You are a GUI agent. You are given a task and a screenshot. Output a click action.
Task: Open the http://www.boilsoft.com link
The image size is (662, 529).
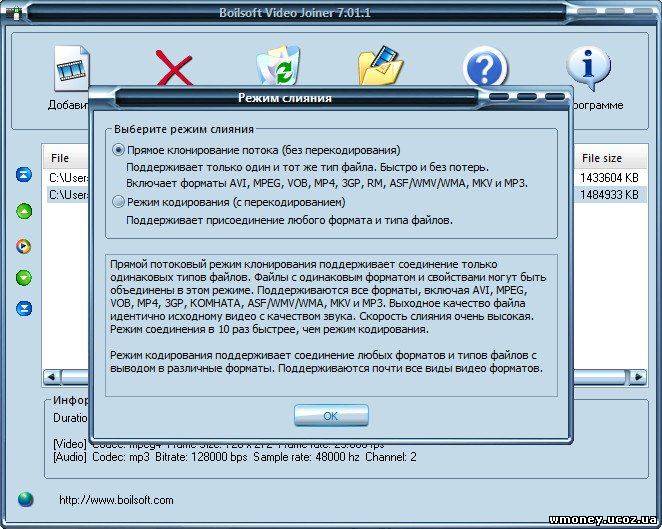(116, 500)
